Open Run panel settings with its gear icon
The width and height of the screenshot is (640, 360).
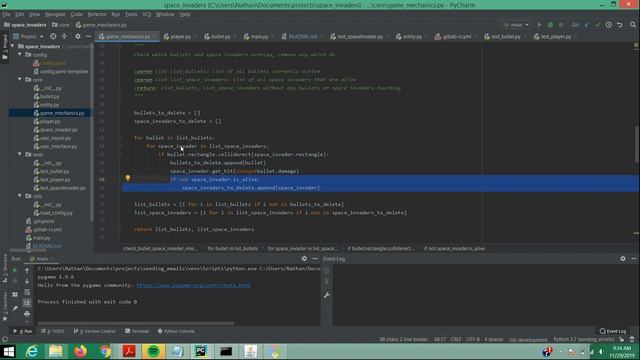tap(304, 258)
